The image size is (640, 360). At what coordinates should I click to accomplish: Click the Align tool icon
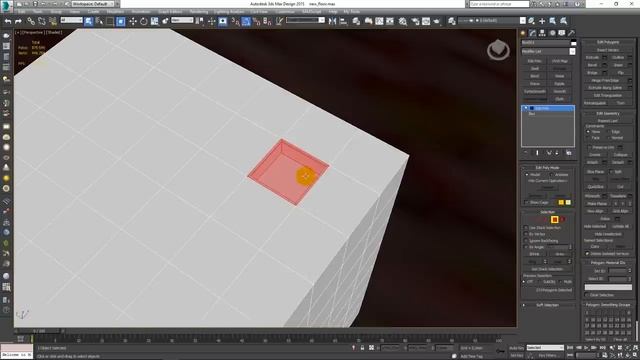(343, 21)
